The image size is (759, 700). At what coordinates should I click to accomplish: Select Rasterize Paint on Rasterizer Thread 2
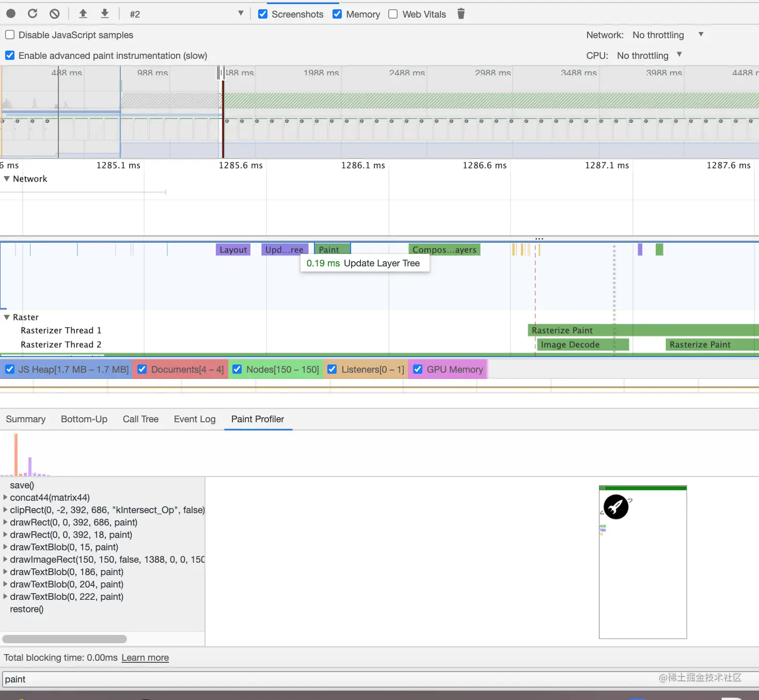coord(711,345)
